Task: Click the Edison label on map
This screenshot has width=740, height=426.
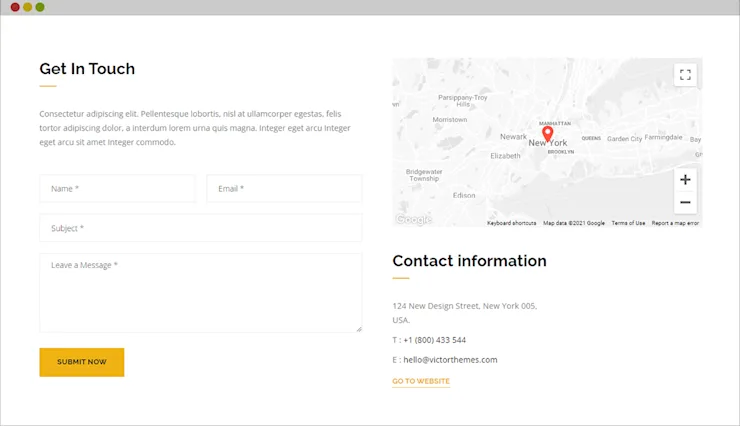Action: (x=464, y=195)
